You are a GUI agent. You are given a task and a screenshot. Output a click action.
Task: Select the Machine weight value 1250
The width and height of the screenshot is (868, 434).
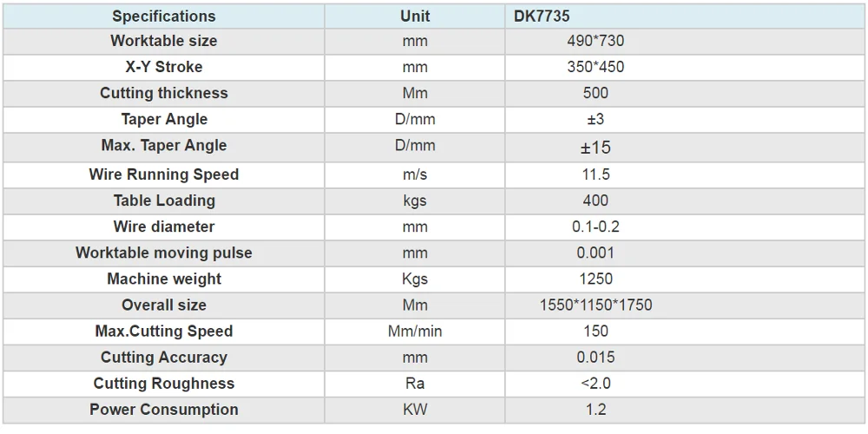(595, 279)
